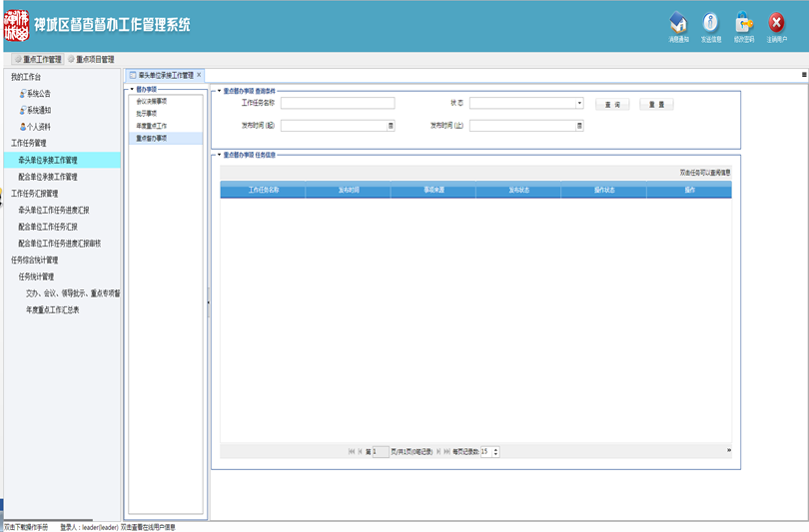Close the 牵头单位承接工作管理 tab

[x=199, y=75]
